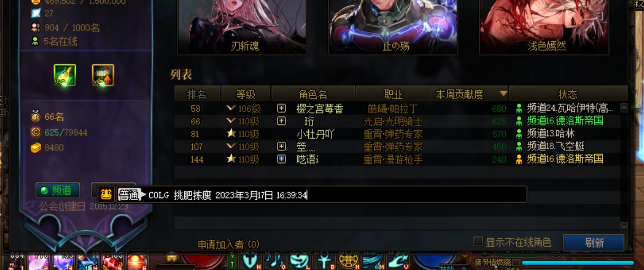644x270 pixels.
Task: Toggle the checkbox next to 疲劳值燃烧
Action: 516,263
